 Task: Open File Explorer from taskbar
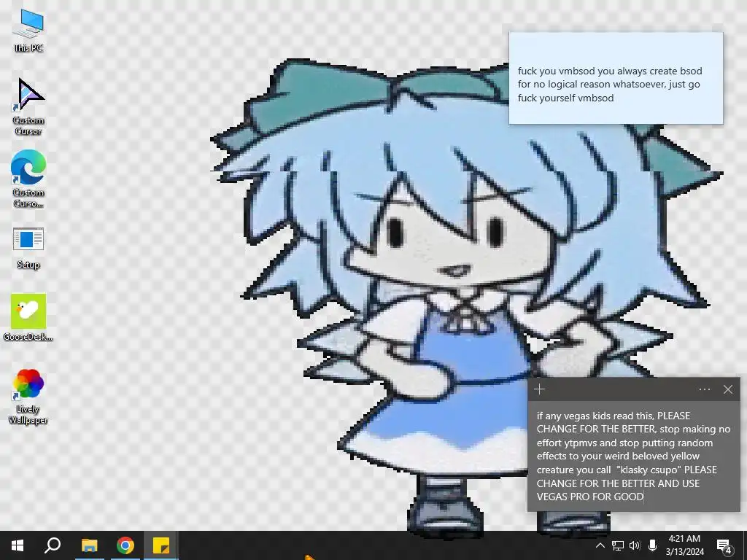pos(89,545)
